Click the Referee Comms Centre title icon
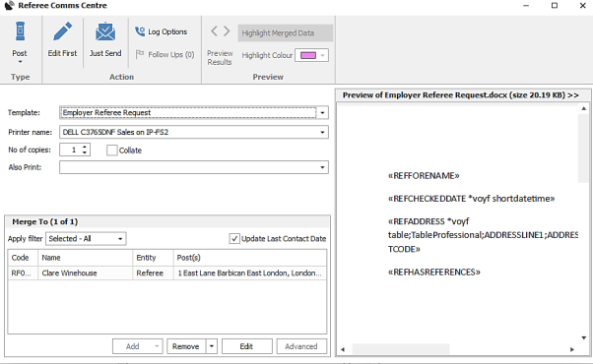 click(x=9, y=5)
